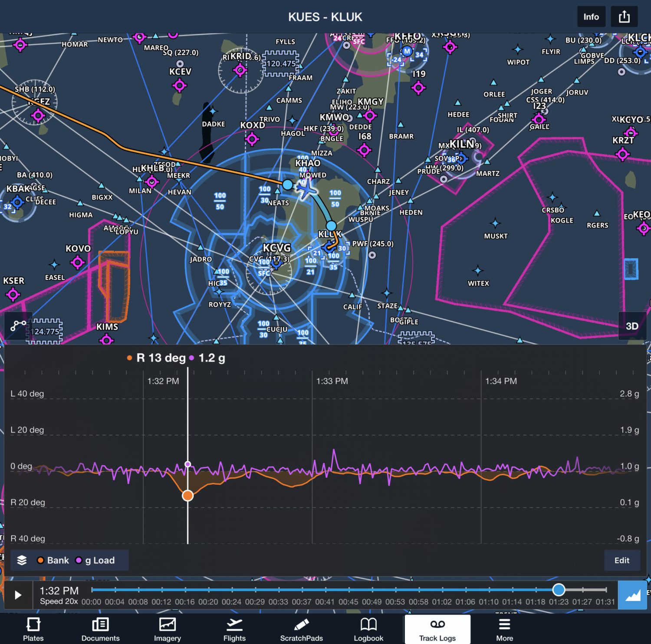Open flight Info details
Image resolution: width=651 pixels, height=644 pixels.
(x=591, y=16)
